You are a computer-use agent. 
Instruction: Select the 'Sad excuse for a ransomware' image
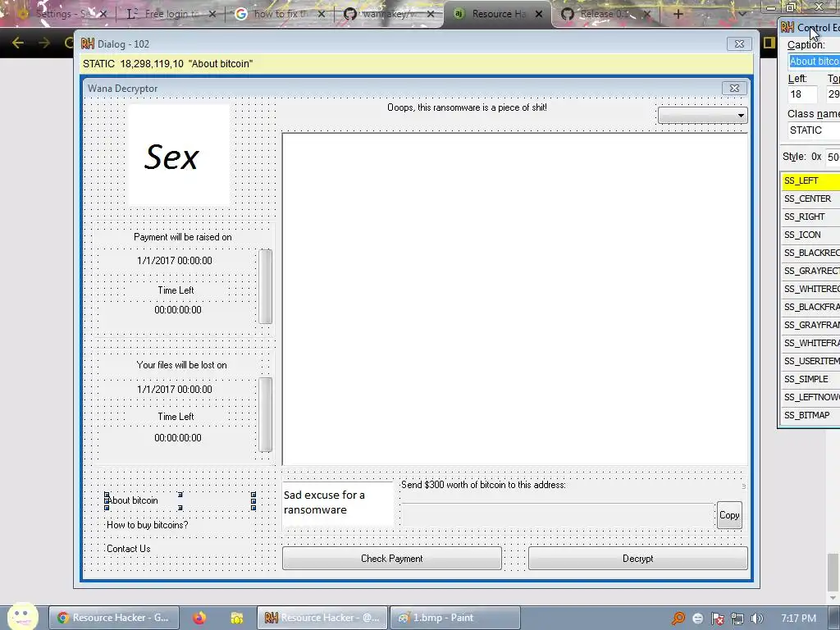337,503
